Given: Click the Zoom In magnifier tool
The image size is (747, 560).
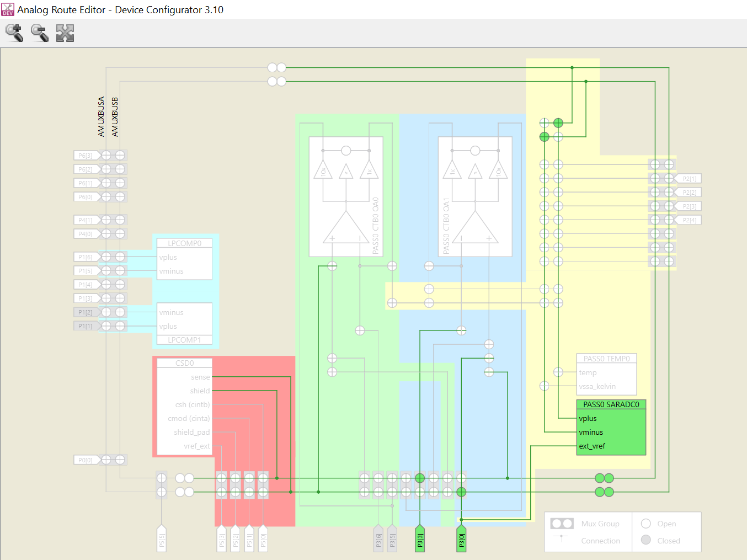Looking at the screenshot, I should [14, 33].
